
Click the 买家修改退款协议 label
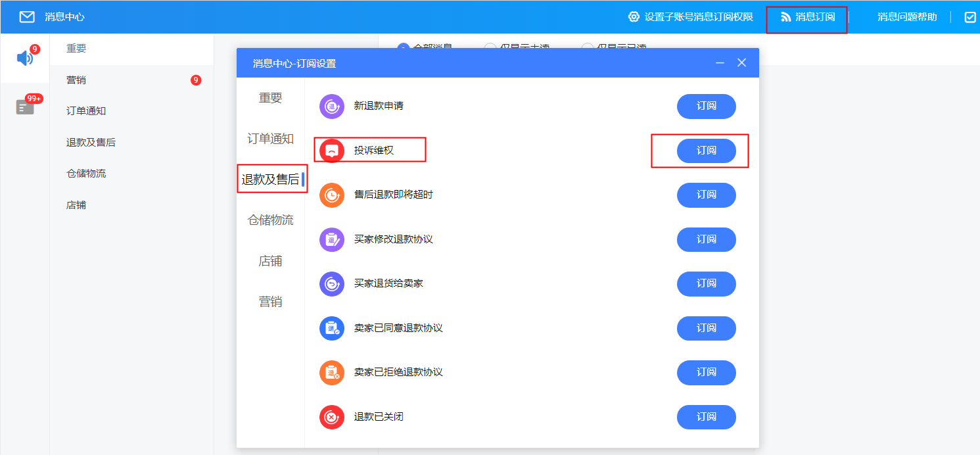coord(394,239)
